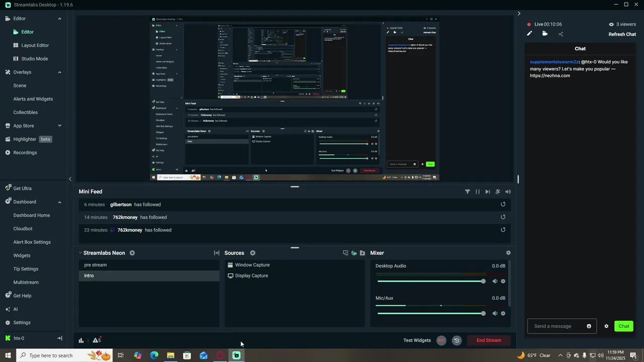644x362 pixels.
Task: Replay the 14 minutes 762kmoney follow alert
Action: pyautogui.click(x=503, y=217)
